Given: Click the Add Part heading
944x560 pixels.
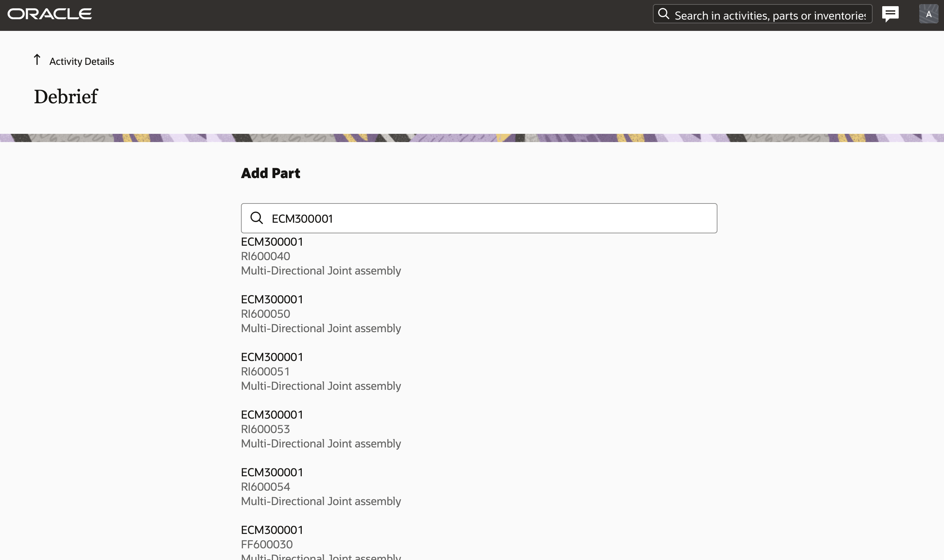Looking at the screenshot, I should (270, 173).
